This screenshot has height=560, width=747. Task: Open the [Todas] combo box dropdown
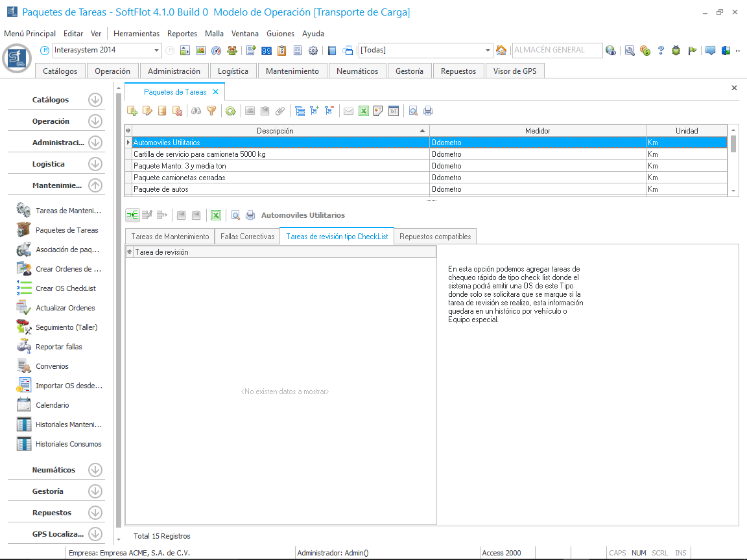tap(488, 51)
